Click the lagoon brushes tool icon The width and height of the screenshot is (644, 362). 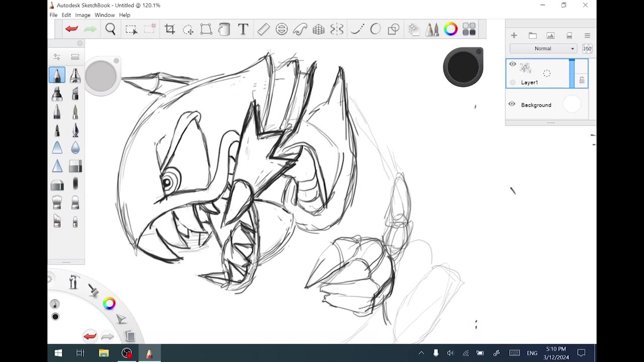pos(94,290)
